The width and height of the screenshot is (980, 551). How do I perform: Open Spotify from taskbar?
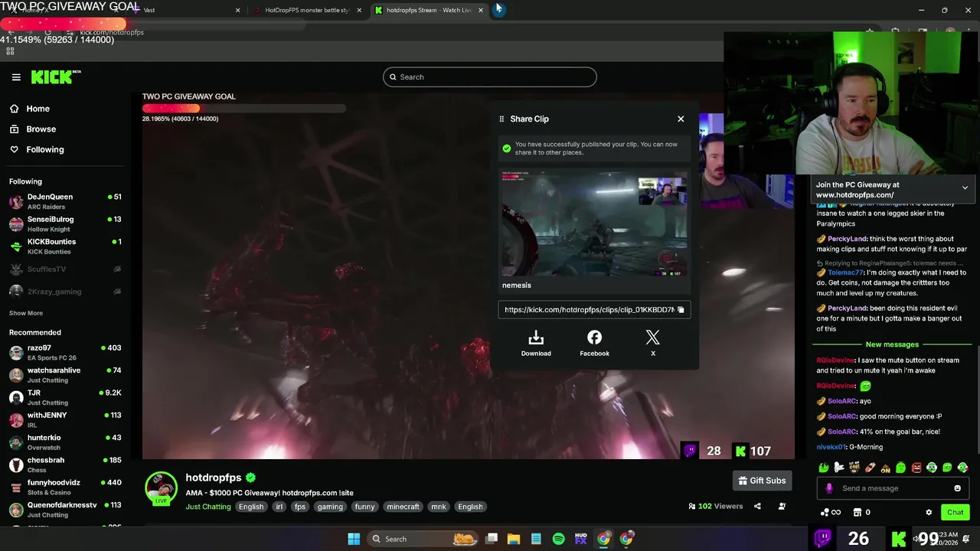[559, 539]
